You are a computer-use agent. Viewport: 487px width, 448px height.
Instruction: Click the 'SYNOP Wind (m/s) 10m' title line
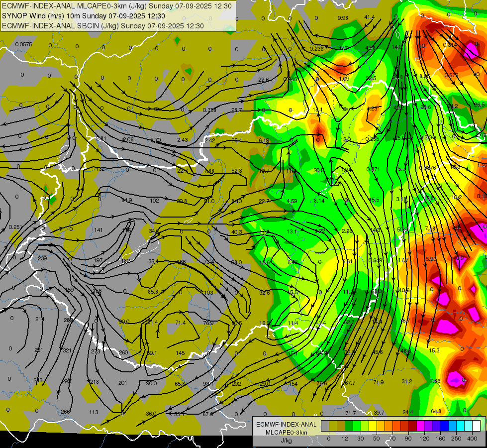point(83,16)
